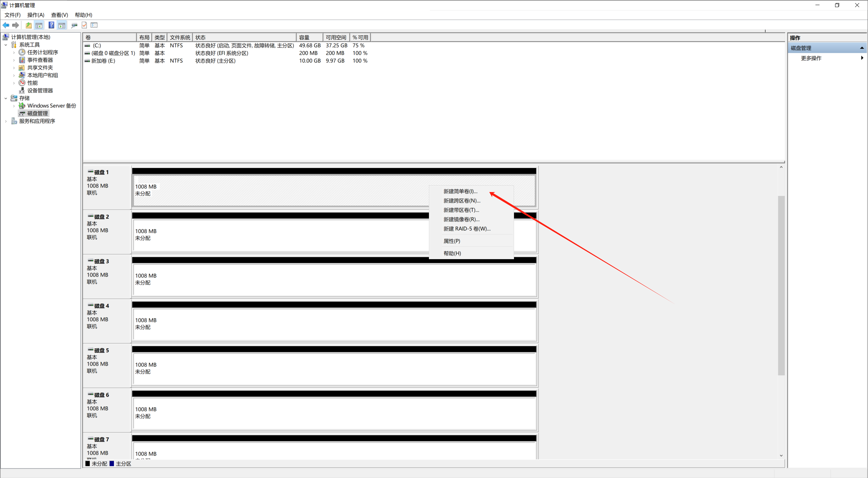Image resolution: width=868 pixels, height=478 pixels.
Task: Choose 新建简单卷(I)... from context menu
Action: 460,191
